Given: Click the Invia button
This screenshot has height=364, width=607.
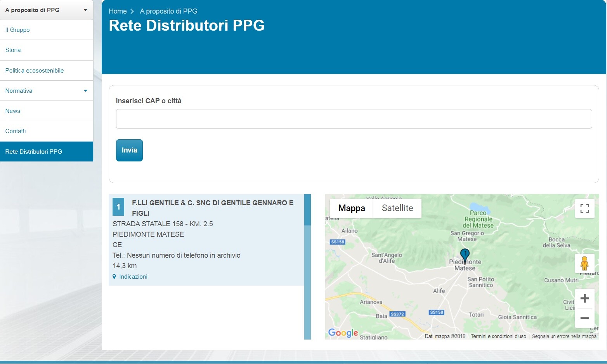Looking at the screenshot, I should pos(129,150).
